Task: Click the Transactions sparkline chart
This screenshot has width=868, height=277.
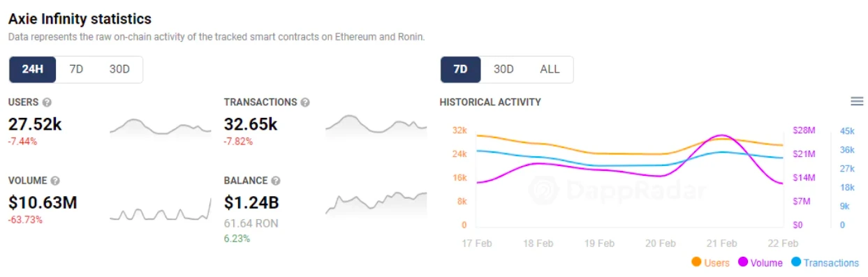Action: [376, 125]
